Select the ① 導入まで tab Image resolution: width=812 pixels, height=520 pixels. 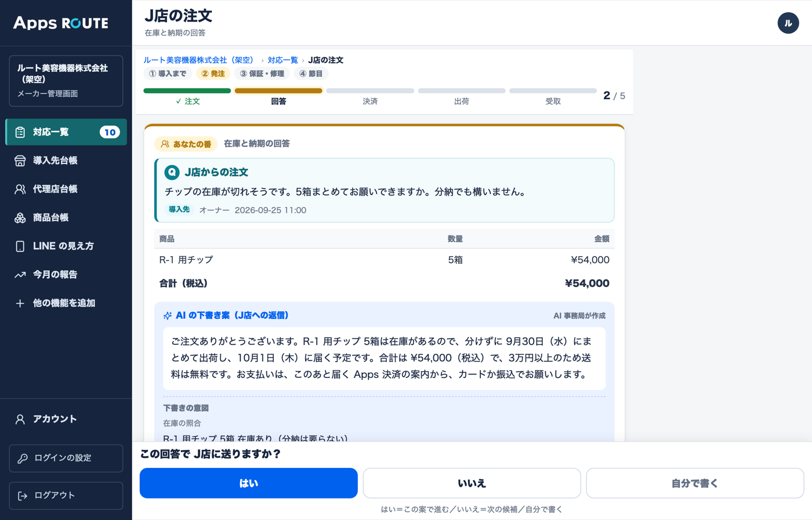[168, 74]
